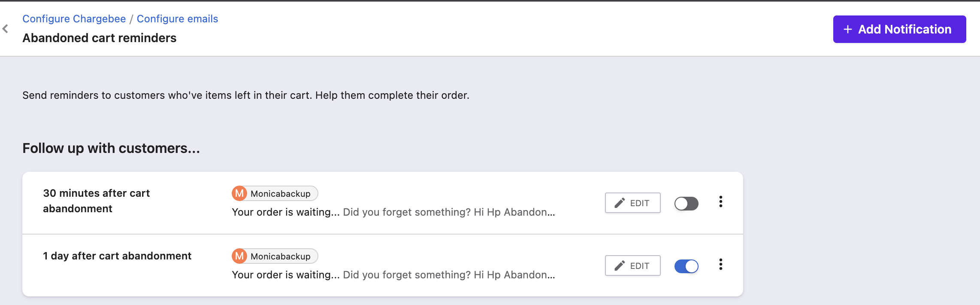Open the Configure Chargebee breadcrumb link

74,19
